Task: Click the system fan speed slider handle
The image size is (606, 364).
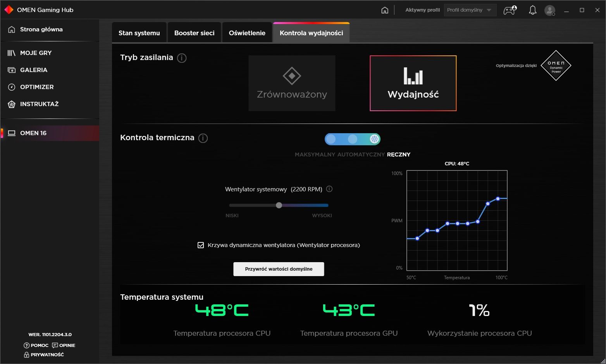Action: [x=279, y=205]
